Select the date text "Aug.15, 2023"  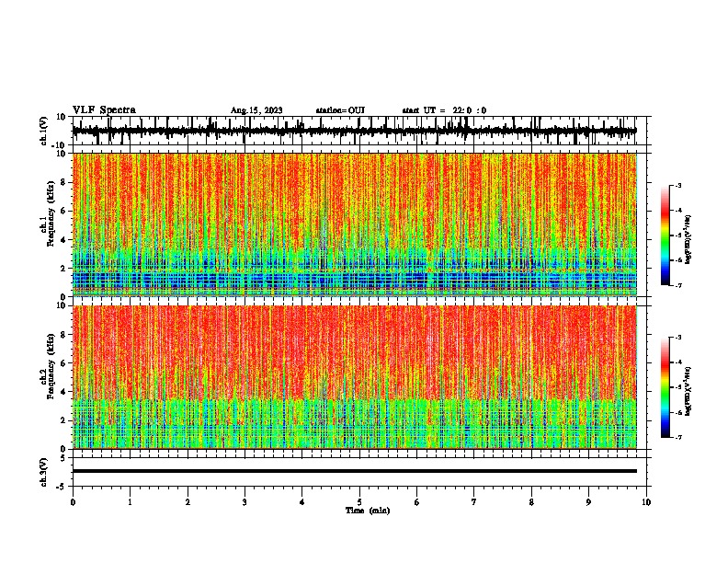[256, 110]
